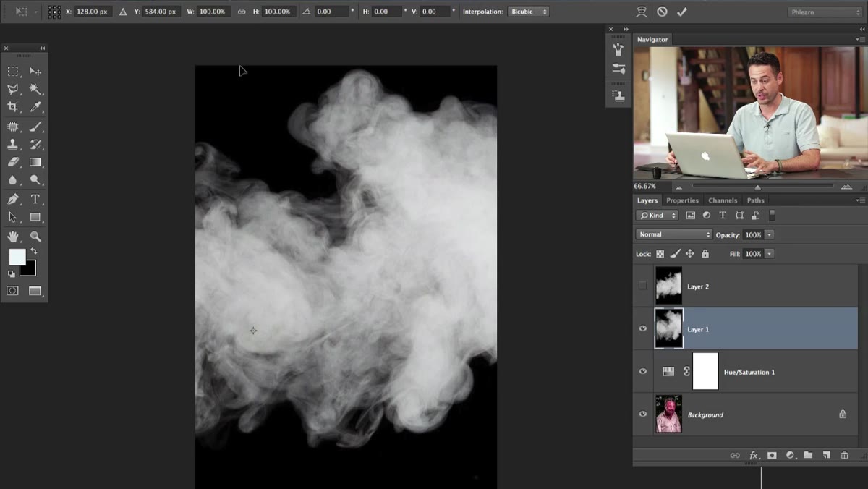This screenshot has width=868, height=489.
Task: Filter layers by pixel layers
Action: (x=690, y=216)
